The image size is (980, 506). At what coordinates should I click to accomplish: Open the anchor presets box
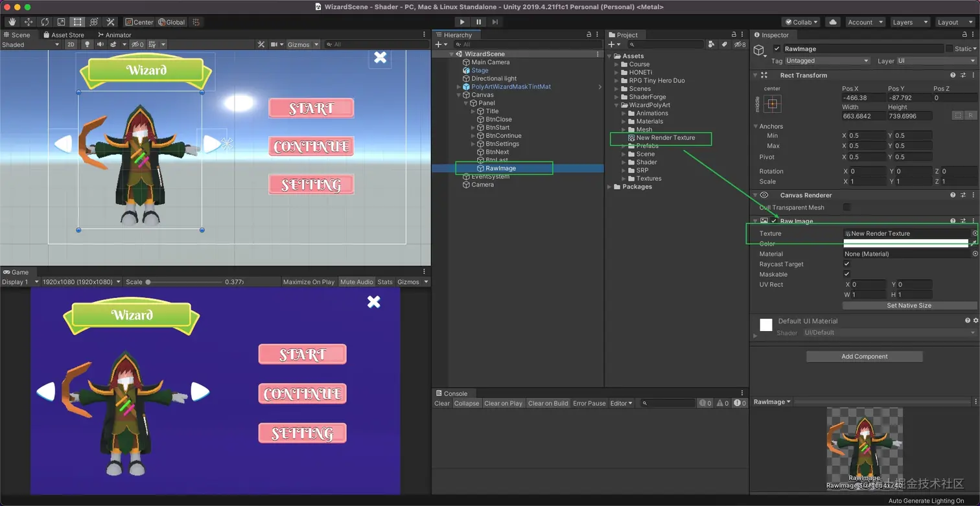(772, 104)
